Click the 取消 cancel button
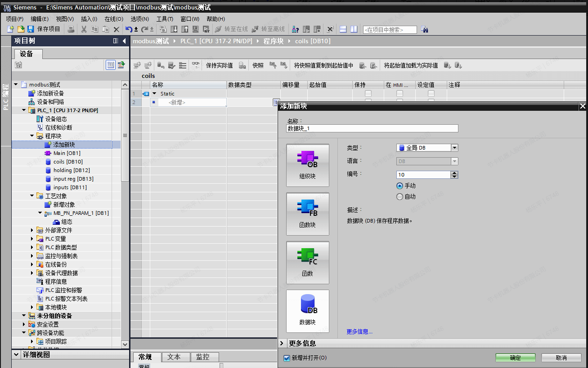Viewport: 588px width, 368px height. [561, 358]
